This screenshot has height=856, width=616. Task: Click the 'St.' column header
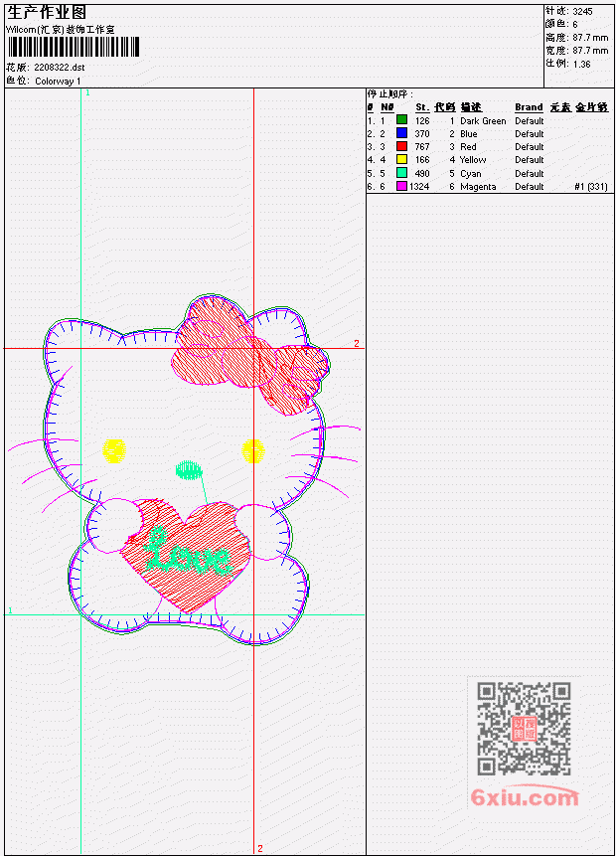(x=421, y=107)
